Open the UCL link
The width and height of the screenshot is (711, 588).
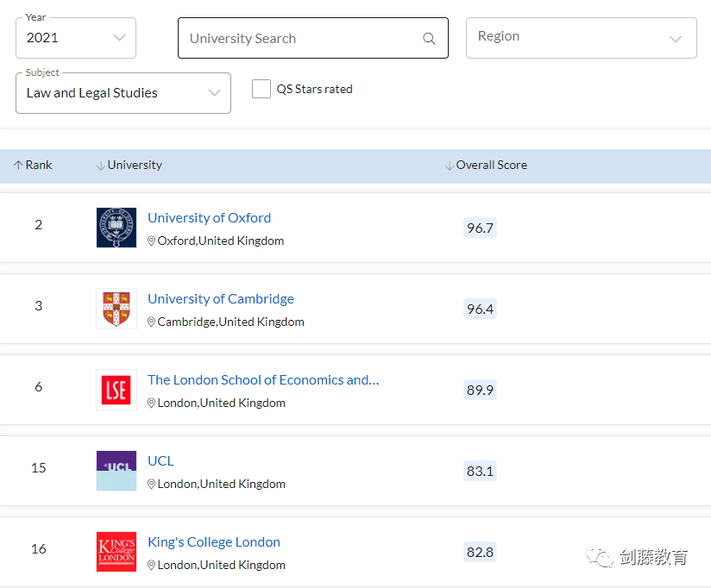coord(161,461)
